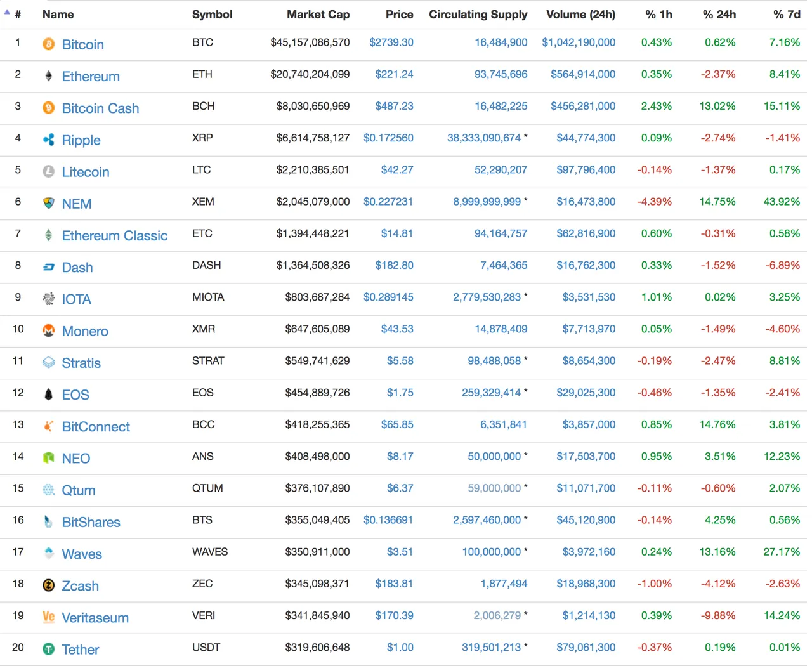Screen dimensions: 812x666
Task: Click NEM 7d change 43.92%
Action: 782,202
